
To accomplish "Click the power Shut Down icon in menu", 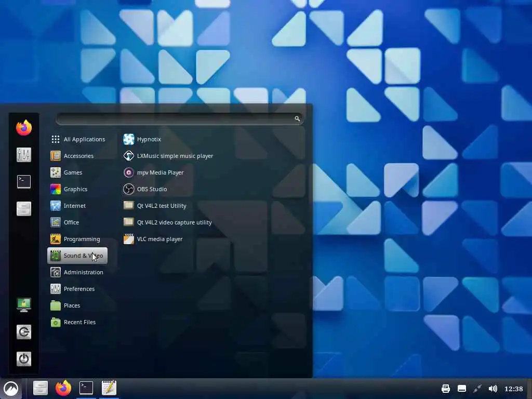I will (24, 358).
